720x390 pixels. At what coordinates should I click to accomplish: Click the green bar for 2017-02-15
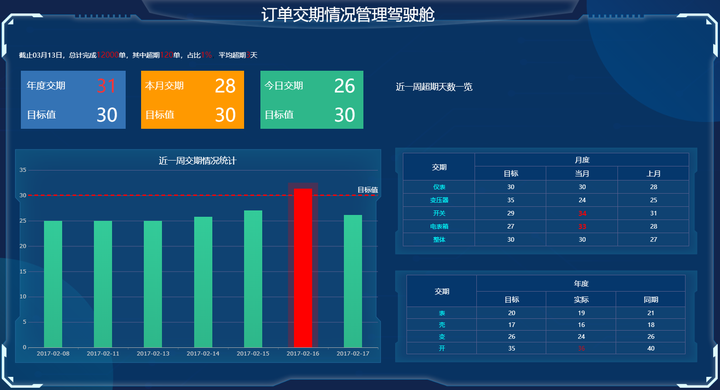click(253, 279)
